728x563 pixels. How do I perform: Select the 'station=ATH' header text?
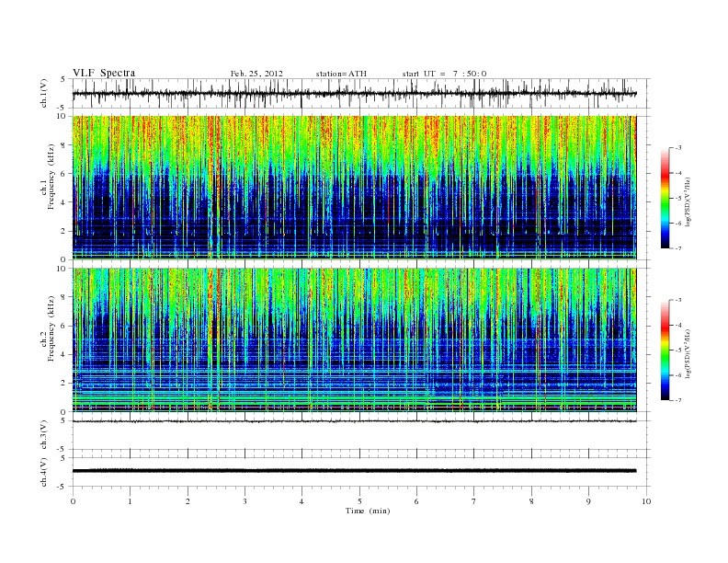click(x=341, y=74)
